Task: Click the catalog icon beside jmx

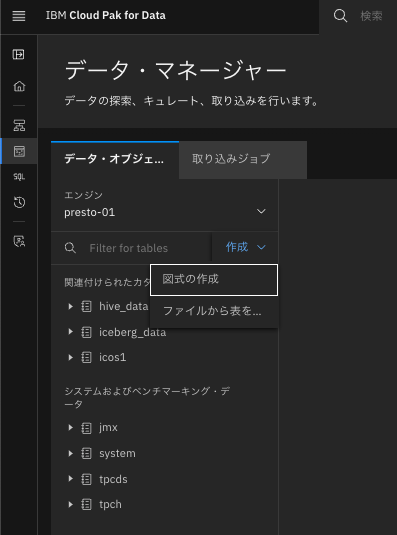Action: tap(86, 428)
